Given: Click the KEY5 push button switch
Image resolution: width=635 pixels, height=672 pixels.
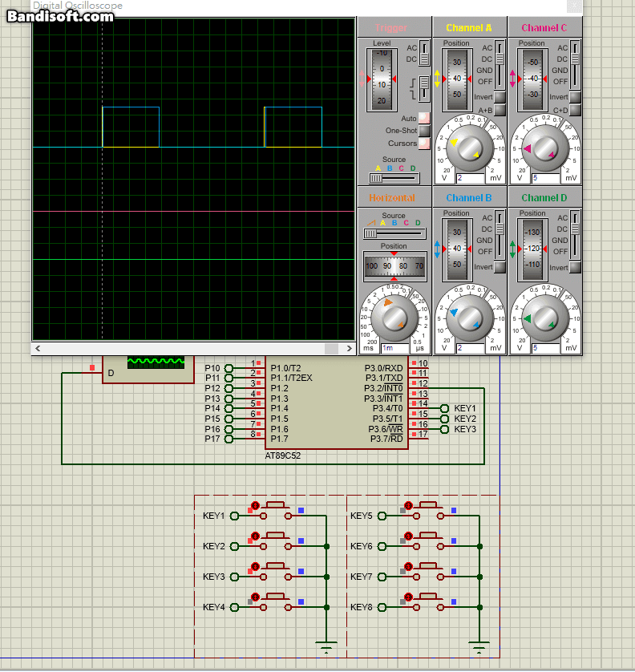Looking at the screenshot, I should coord(428,512).
